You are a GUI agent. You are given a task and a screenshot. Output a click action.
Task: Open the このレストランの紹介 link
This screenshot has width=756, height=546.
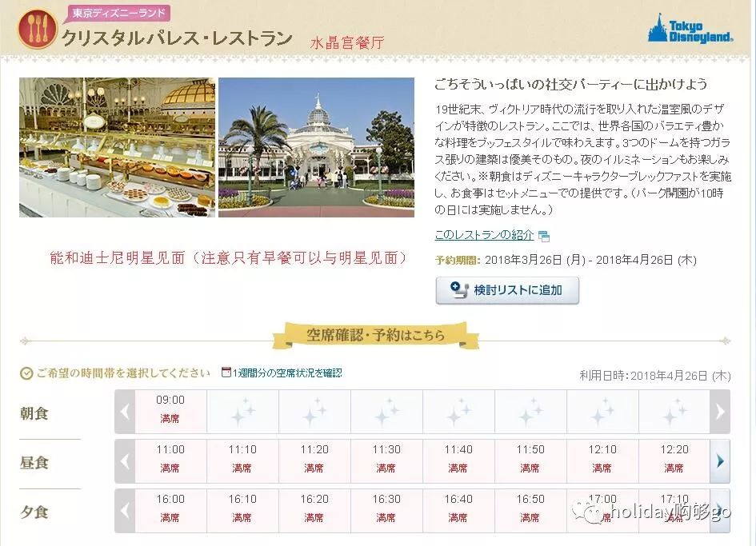coord(484,235)
